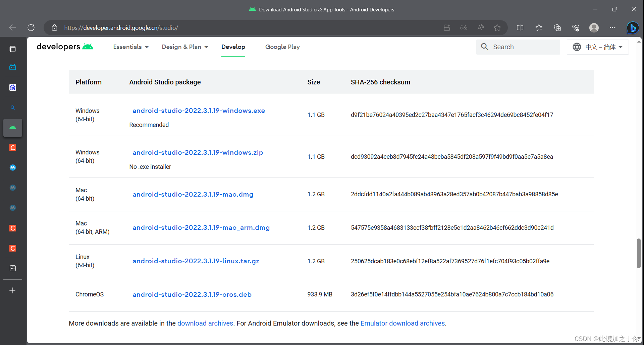Switch to first orange C tab

point(13,148)
